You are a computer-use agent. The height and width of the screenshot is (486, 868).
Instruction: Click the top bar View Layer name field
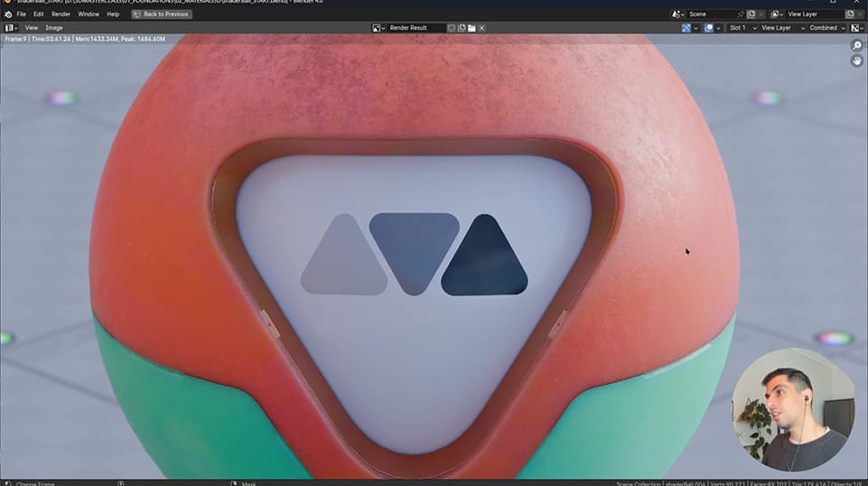(x=814, y=14)
